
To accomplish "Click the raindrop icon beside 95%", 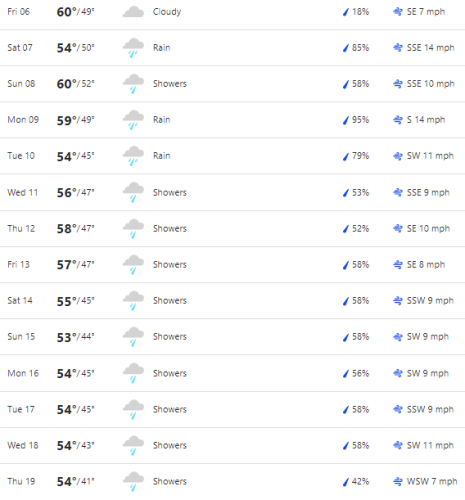I will 346,120.
